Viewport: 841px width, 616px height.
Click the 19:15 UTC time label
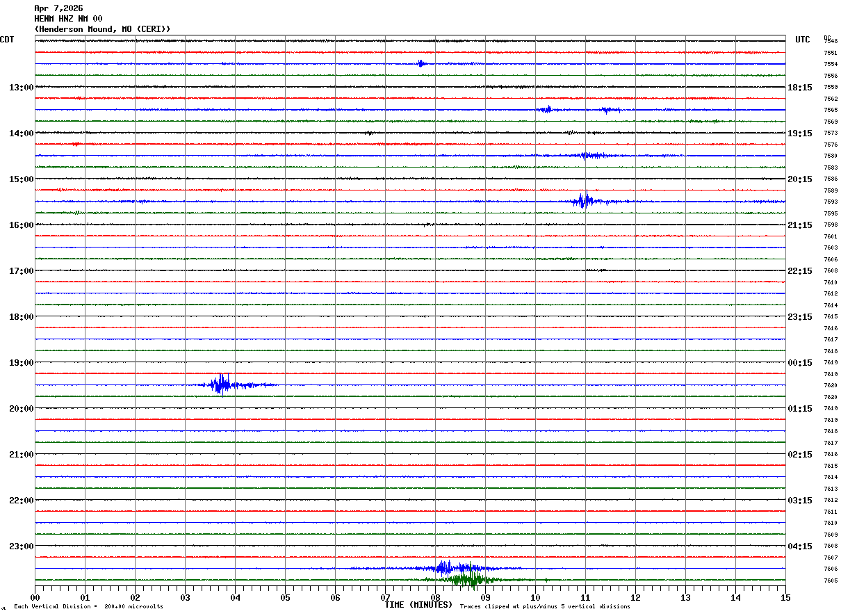(800, 133)
